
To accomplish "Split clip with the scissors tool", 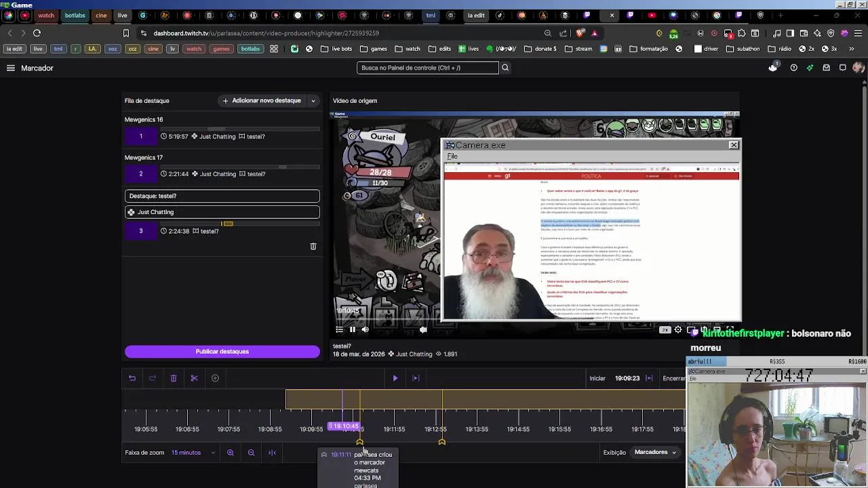I will [x=194, y=378].
